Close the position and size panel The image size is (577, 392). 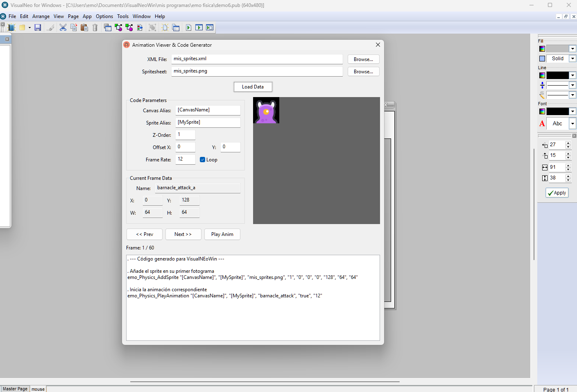pos(574,136)
